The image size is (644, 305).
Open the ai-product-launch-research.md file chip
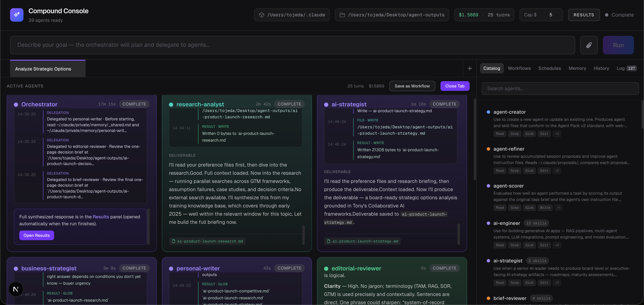207,241
